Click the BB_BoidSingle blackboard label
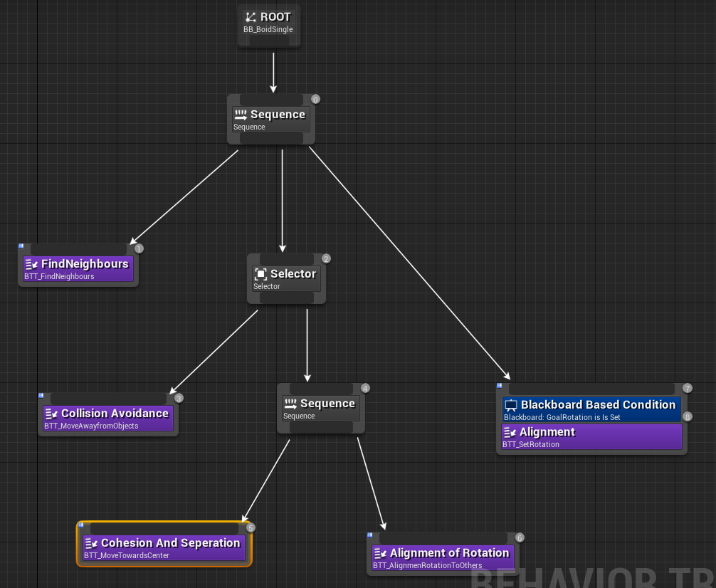Image resolution: width=716 pixels, height=588 pixels. click(x=268, y=30)
